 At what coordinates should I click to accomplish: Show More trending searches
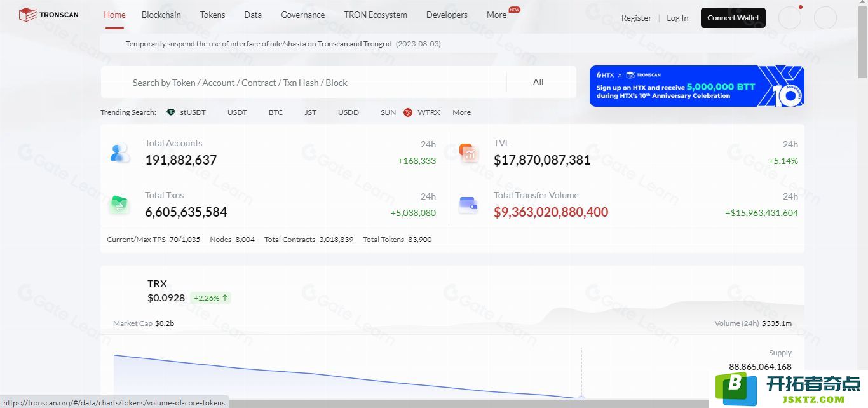tap(461, 112)
